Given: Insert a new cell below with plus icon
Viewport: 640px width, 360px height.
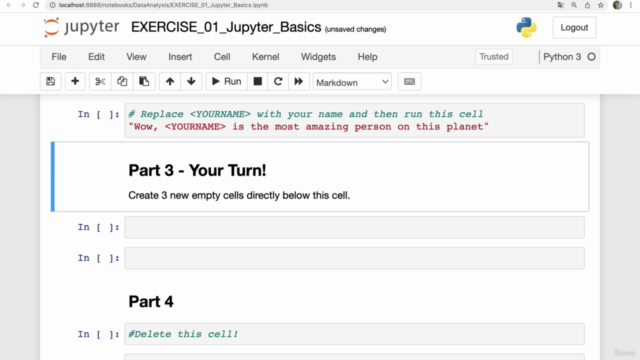Looking at the screenshot, I should [75, 82].
